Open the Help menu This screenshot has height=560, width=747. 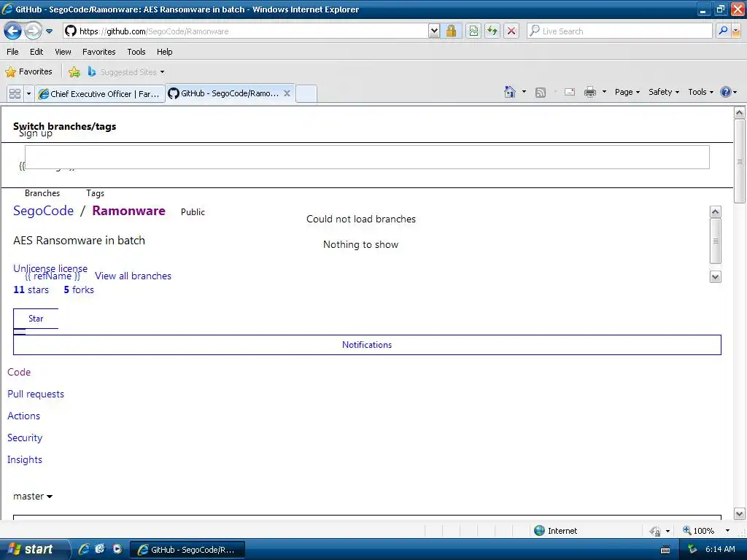click(x=165, y=52)
